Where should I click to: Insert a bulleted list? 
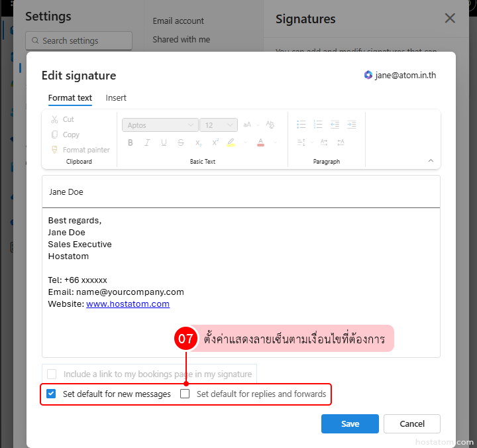pyautogui.click(x=301, y=125)
